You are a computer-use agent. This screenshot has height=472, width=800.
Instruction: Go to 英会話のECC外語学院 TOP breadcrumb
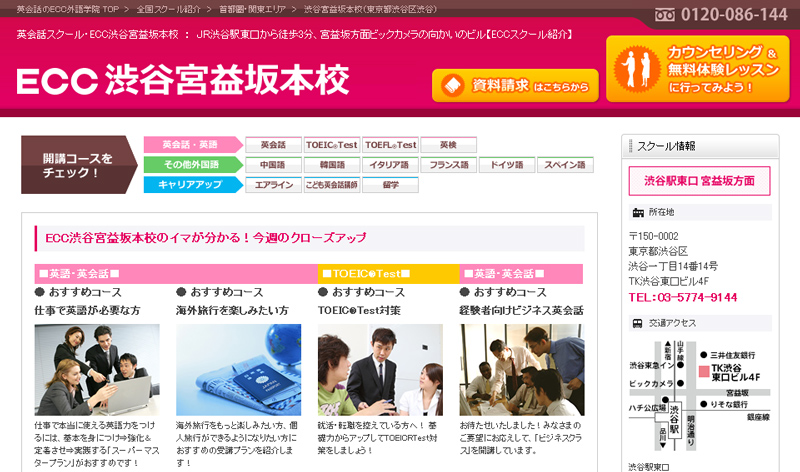pos(67,9)
